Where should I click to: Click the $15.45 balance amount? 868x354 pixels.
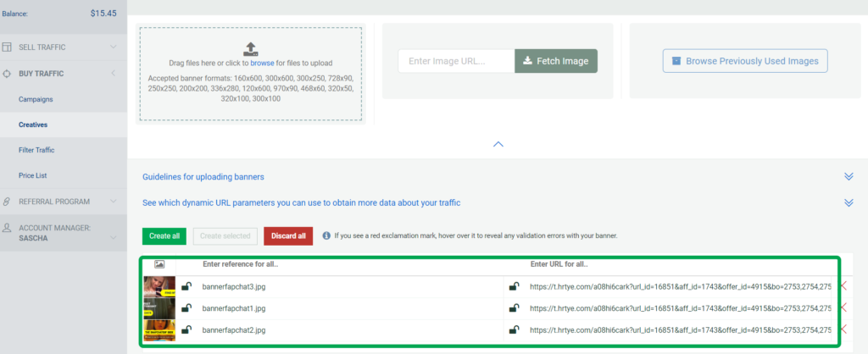pyautogui.click(x=103, y=14)
